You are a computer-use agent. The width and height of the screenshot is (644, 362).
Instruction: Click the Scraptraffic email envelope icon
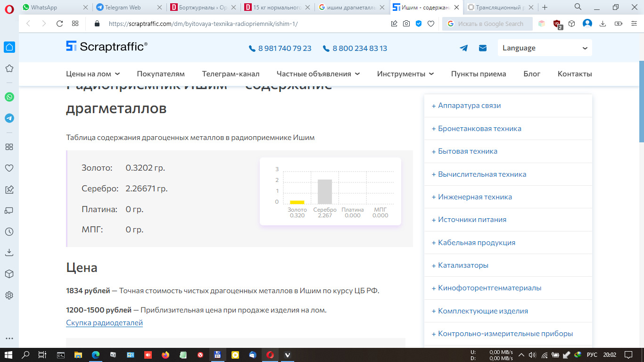483,48
